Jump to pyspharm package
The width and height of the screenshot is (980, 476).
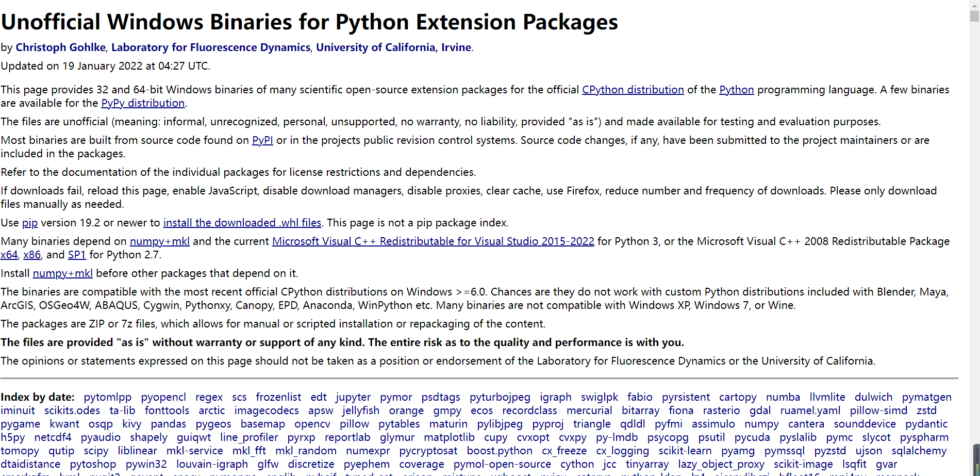pos(924,437)
